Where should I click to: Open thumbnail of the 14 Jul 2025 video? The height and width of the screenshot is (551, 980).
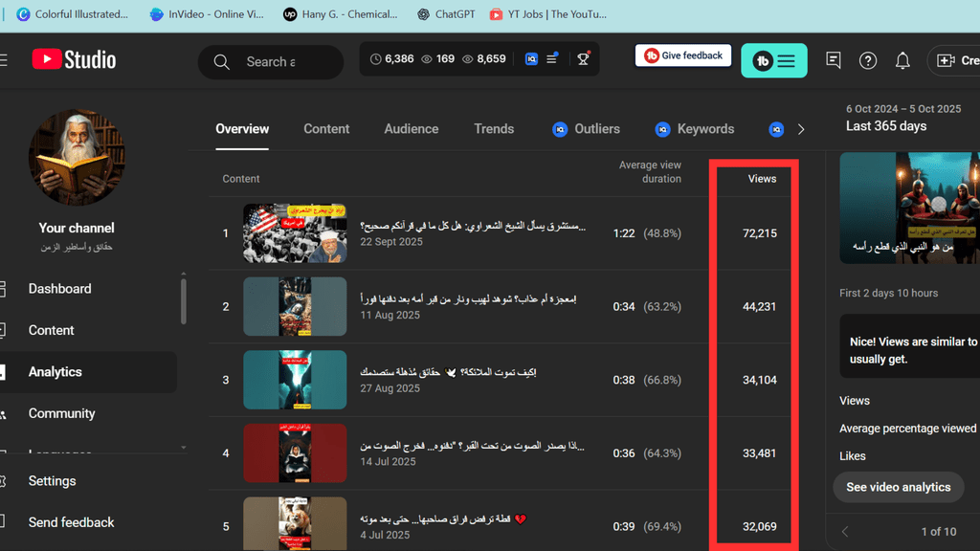tap(295, 452)
